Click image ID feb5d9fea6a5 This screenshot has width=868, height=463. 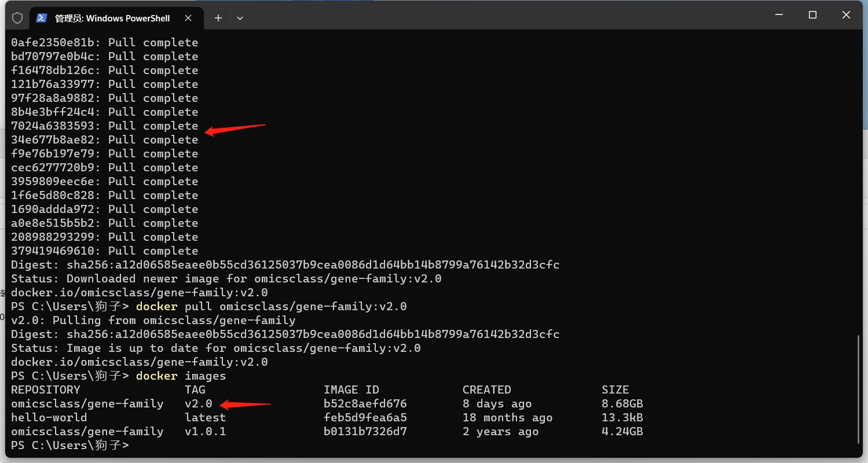(365, 418)
